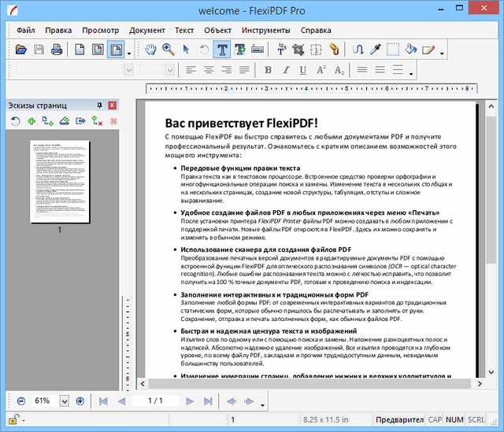Zoom in with the plus button

[x=80, y=401]
